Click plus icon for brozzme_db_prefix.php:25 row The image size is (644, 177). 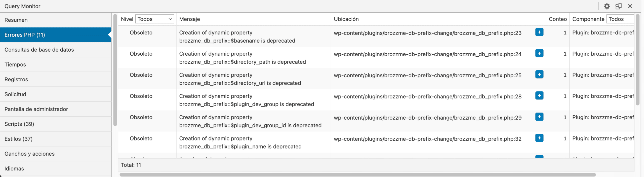coord(539,75)
